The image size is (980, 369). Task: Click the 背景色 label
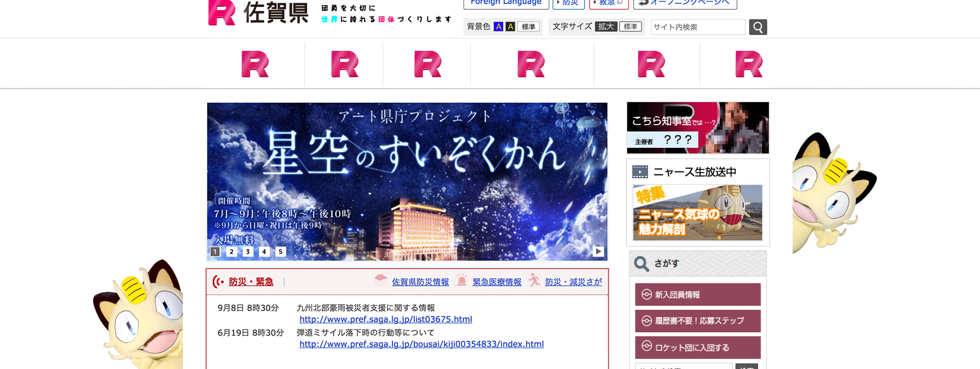(479, 27)
